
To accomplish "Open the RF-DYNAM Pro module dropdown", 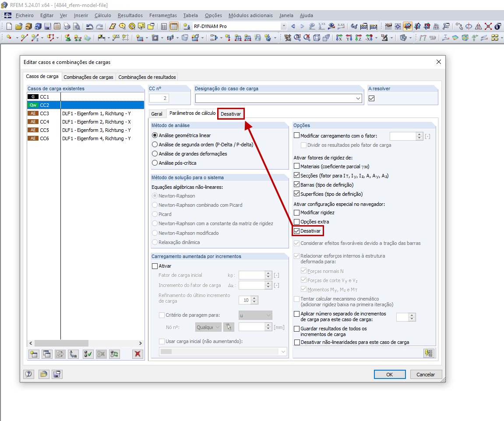I will (283, 26).
